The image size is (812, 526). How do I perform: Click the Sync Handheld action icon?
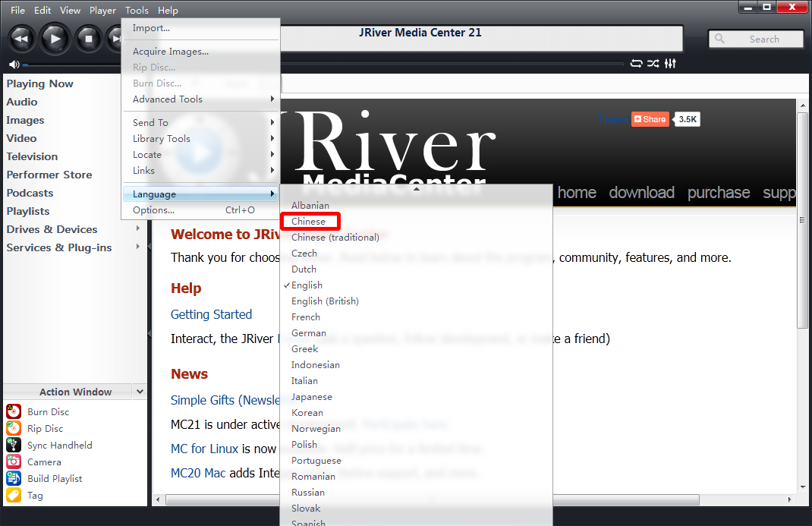coord(14,446)
